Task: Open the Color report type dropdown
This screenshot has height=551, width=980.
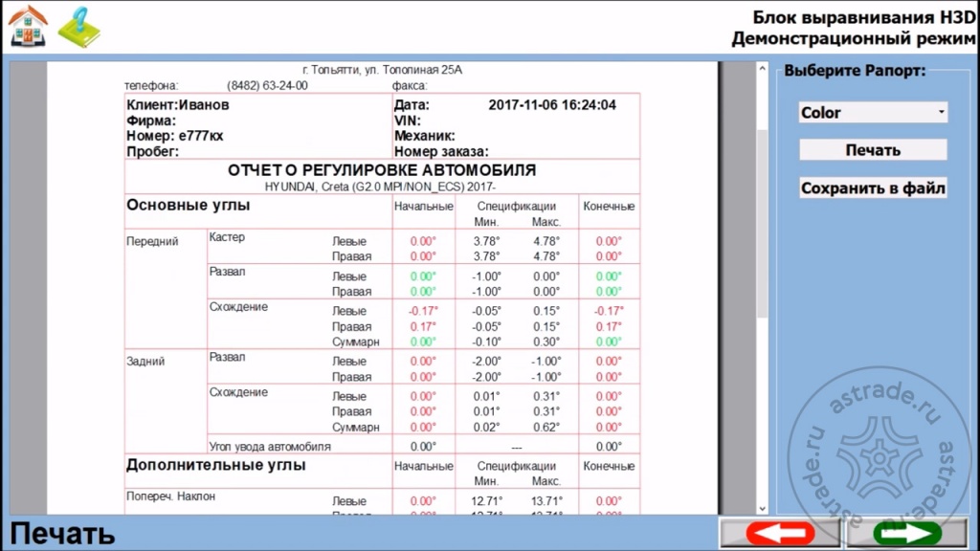Action: (873, 113)
